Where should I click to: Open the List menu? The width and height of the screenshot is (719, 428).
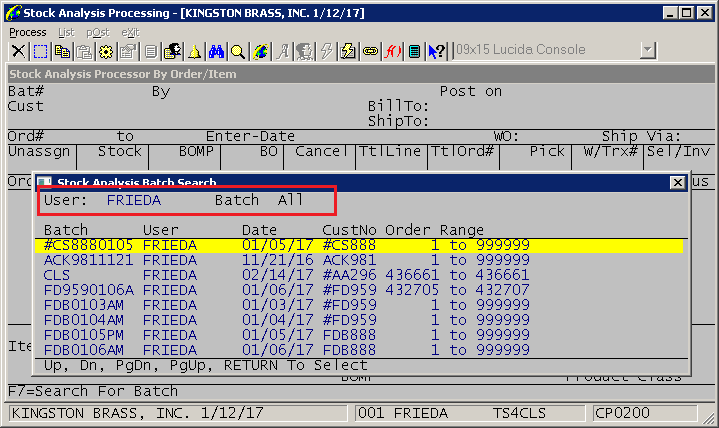[66, 32]
